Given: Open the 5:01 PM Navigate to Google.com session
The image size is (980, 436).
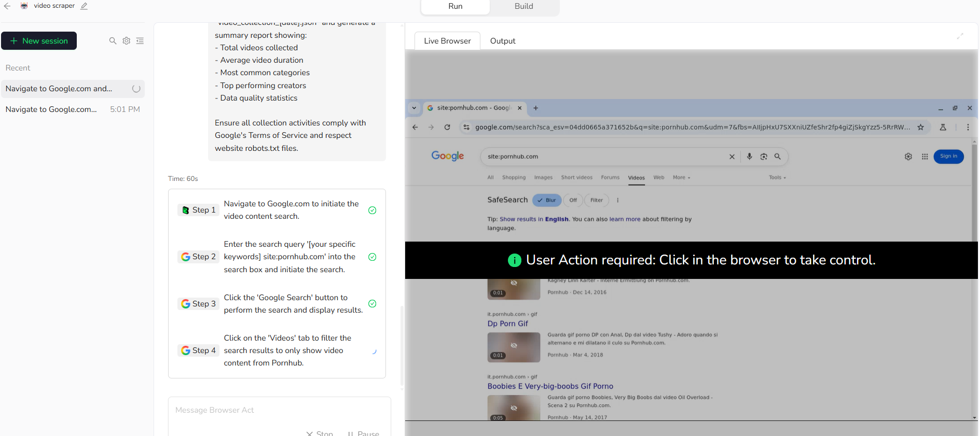Looking at the screenshot, I should [73, 109].
